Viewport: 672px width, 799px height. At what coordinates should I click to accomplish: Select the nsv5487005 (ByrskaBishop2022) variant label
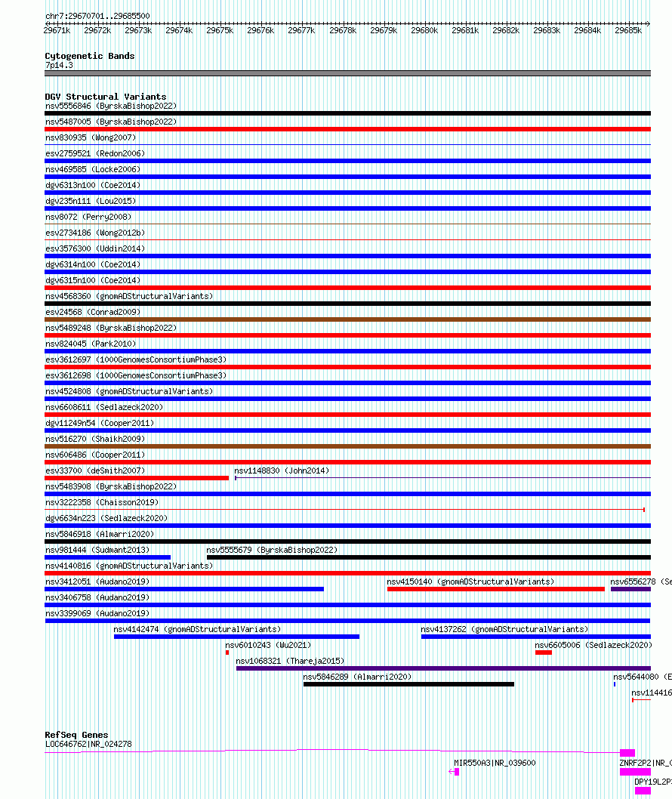(x=111, y=122)
